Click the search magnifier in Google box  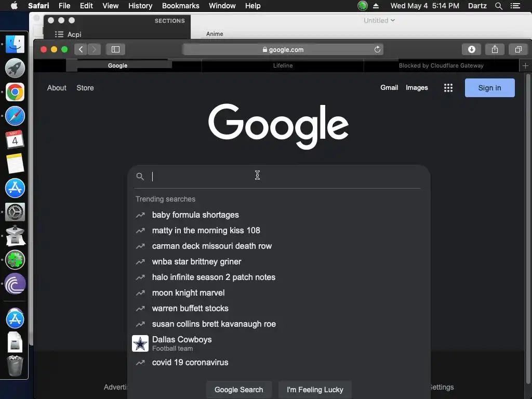140,177
